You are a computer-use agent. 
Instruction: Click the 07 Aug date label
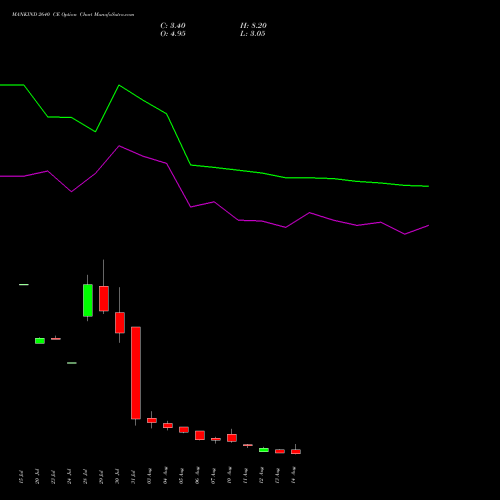(213, 476)
